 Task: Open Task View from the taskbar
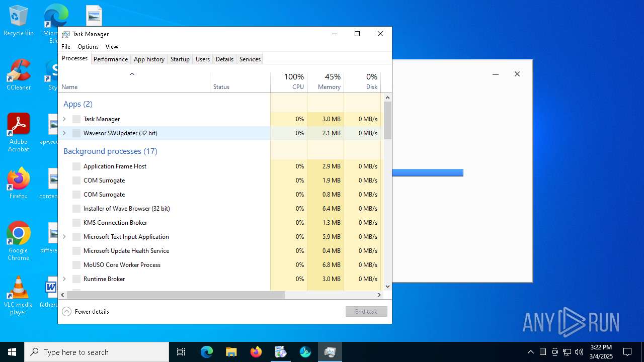(181, 352)
